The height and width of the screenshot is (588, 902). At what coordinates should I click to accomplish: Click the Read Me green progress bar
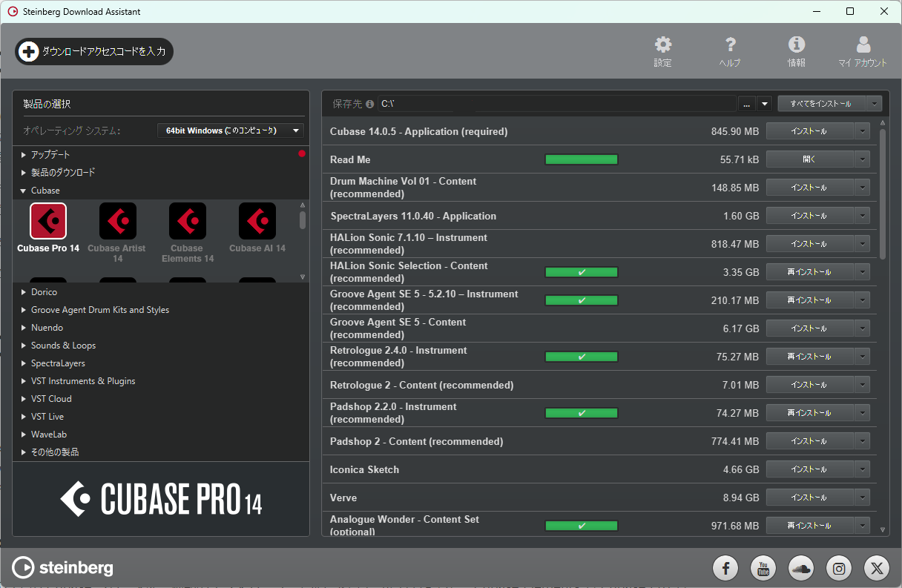pyautogui.click(x=582, y=159)
